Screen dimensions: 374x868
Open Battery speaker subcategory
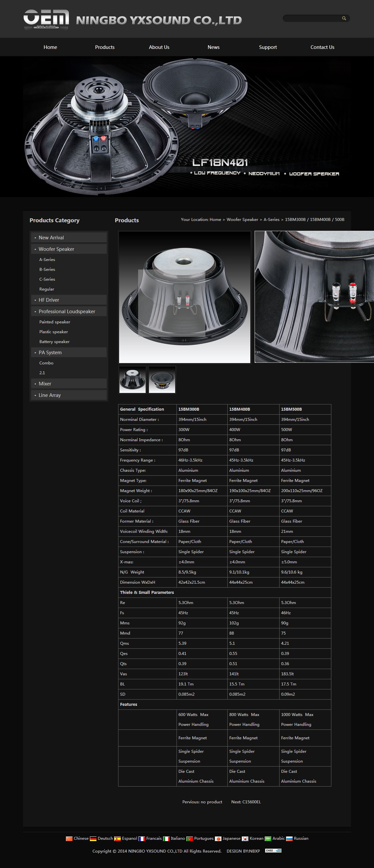54,341
